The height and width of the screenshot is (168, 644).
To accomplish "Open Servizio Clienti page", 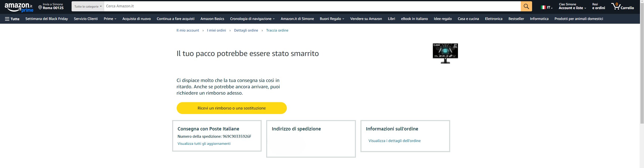I will [x=86, y=19].
